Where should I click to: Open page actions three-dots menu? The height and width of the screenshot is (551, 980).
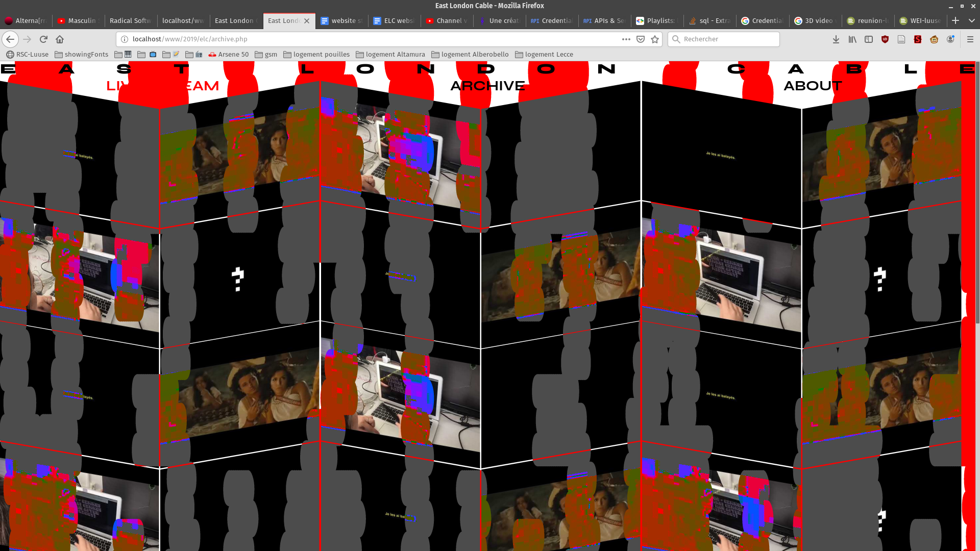[626, 39]
